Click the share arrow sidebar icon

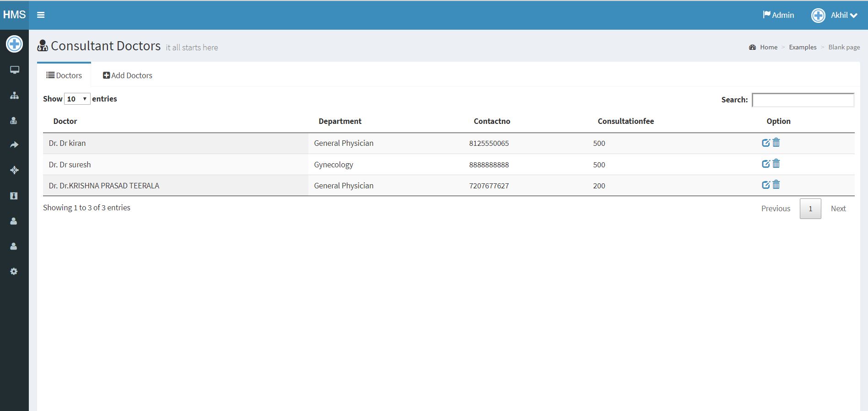coord(14,145)
